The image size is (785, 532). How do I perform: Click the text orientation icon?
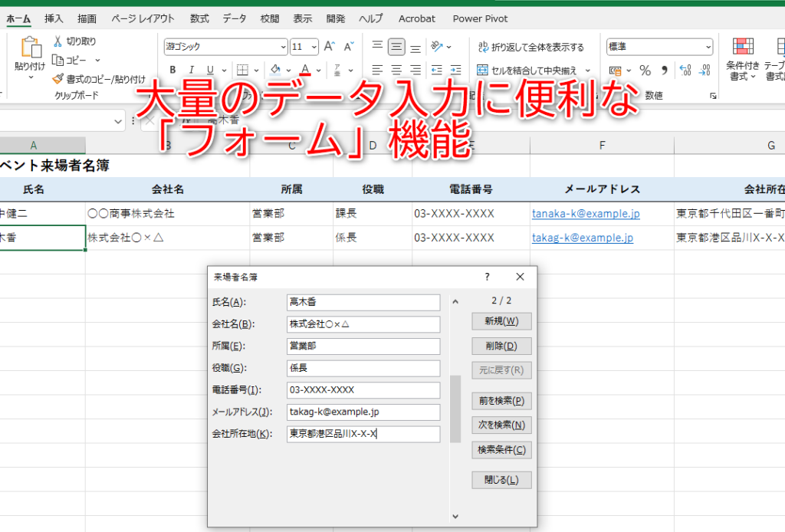click(436, 47)
